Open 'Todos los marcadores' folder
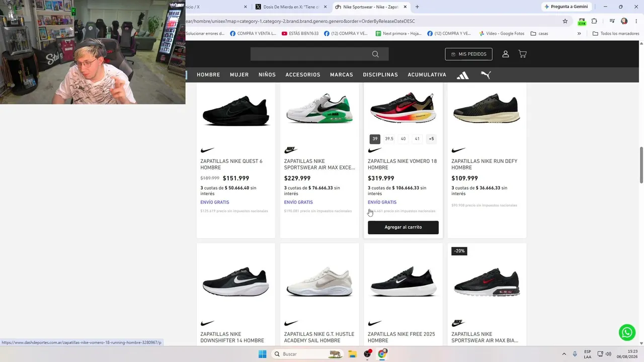 pos(616,34)
